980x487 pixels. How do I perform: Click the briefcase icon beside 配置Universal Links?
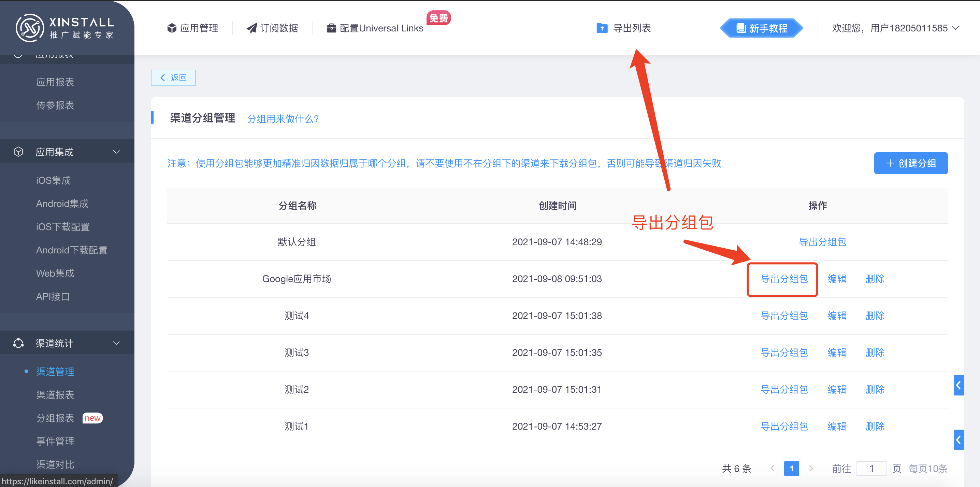pyautogui.click(x=331, y=28)
